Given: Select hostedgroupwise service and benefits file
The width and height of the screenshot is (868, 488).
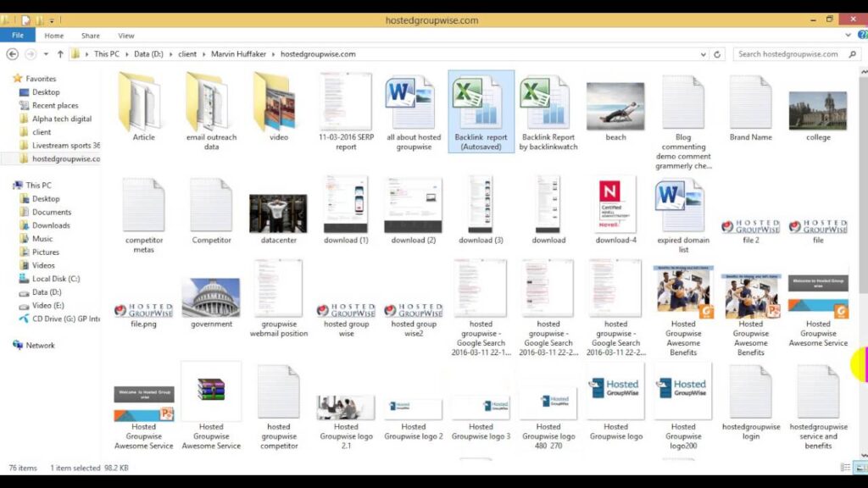Looking at the screenshot, I should 818,407.
